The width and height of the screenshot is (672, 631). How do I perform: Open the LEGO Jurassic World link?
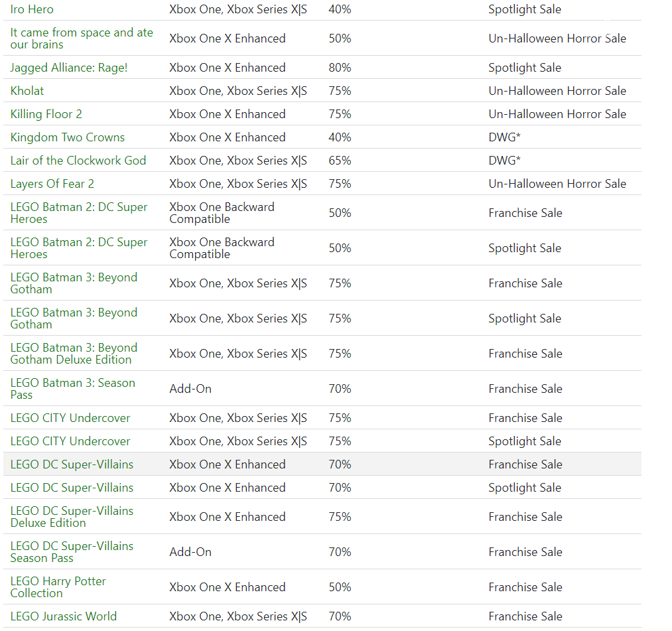(x=64, y=616)
